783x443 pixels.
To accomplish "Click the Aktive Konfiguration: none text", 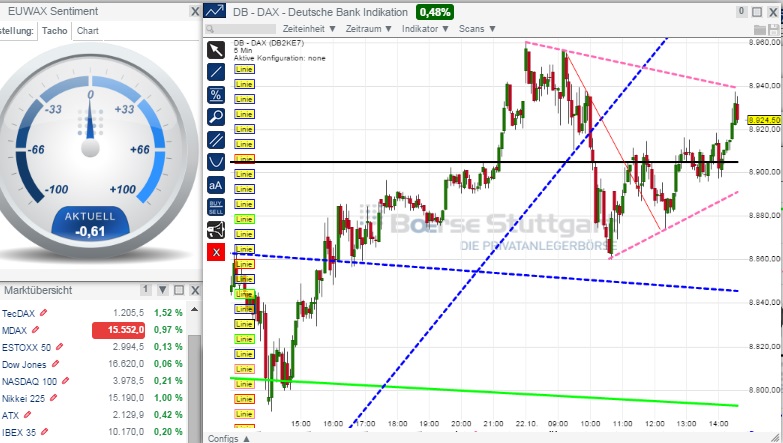I will coord(280,58).
